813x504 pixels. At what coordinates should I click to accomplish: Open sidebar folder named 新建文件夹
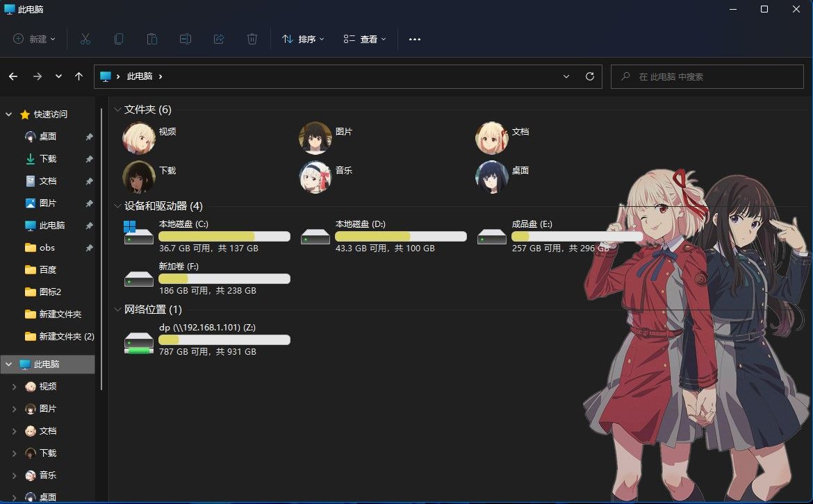(60, 314)
